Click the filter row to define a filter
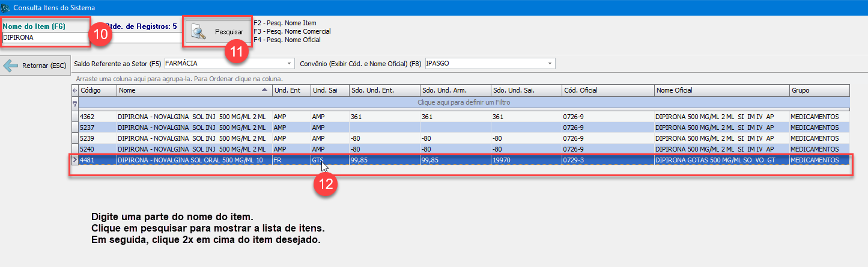868x267 pixels. (464, 103)
